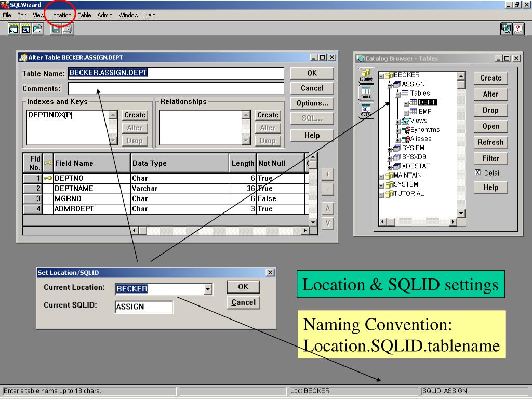Click the SYSXDB schema icon in the tree
Image resolution: width=532 pixels, height=399 pixels.
(396, 157)
